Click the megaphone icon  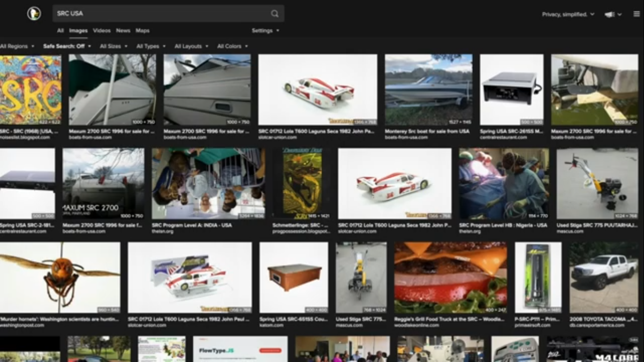point(610,15)
